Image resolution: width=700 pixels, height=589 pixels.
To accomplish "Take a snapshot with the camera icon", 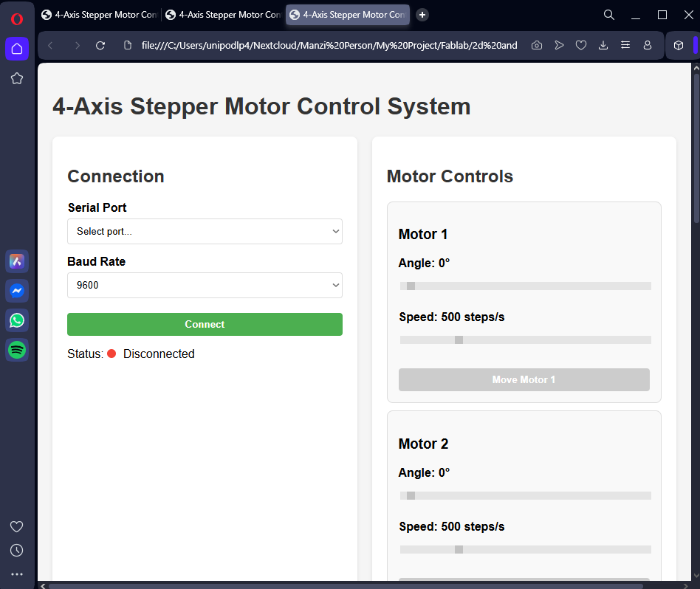I will coord(537,46).
